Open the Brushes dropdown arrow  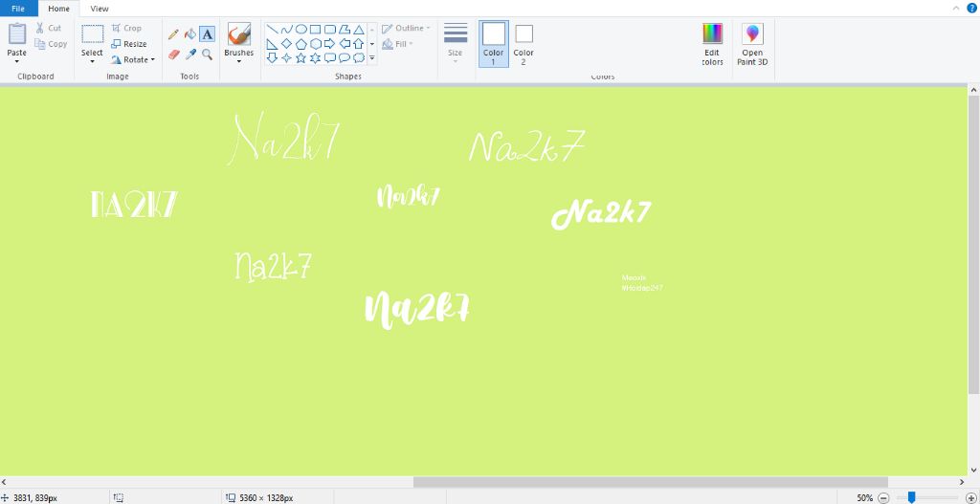click(x=238, y=61)
